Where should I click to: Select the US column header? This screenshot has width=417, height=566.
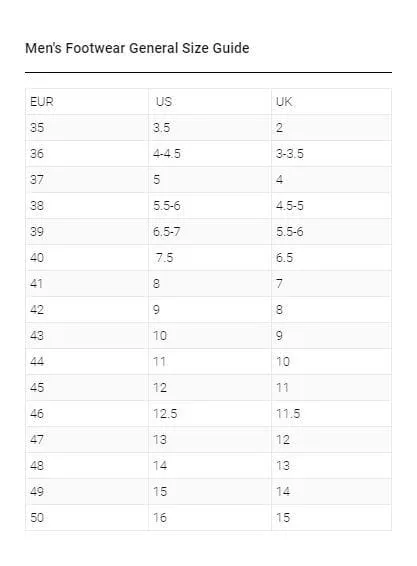coord(210,102)
